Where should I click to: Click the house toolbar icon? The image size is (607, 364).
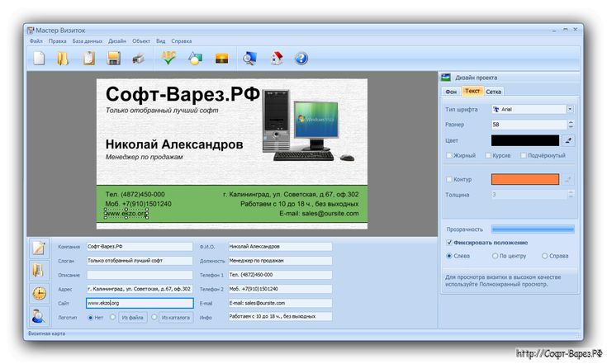click(x=277, y=59)
